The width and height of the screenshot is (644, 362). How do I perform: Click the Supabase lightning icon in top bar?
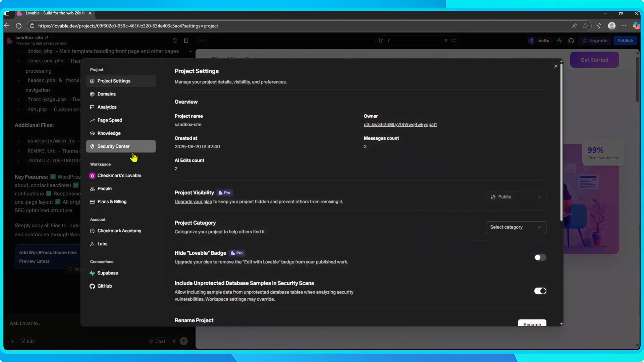click(559, 40)
